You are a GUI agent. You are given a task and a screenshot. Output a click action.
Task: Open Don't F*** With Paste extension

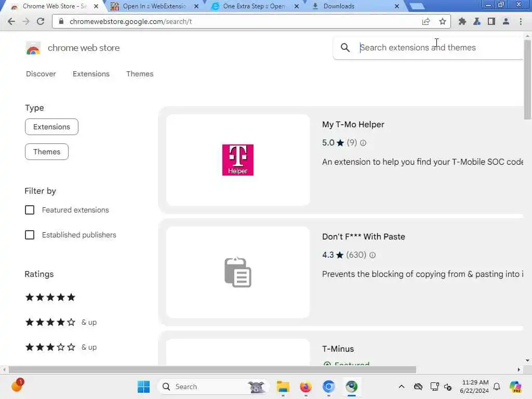point(363,236)
